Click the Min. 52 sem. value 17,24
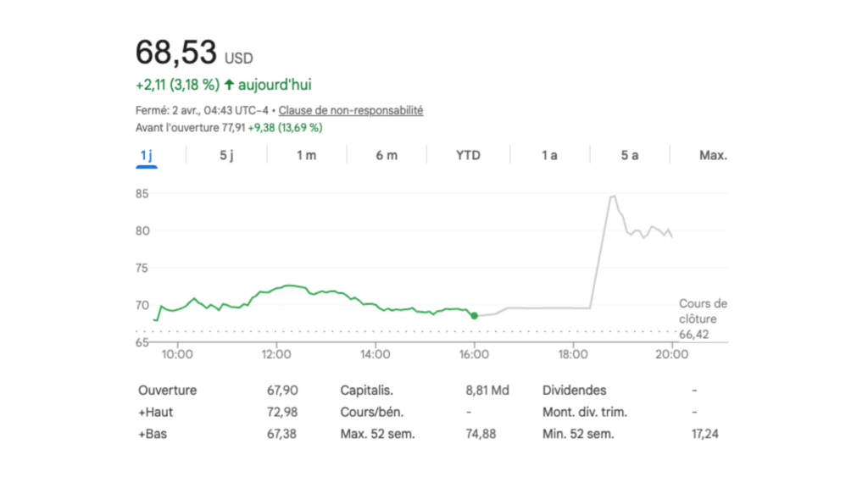This screenshot has height=488, width=868. 708,434
